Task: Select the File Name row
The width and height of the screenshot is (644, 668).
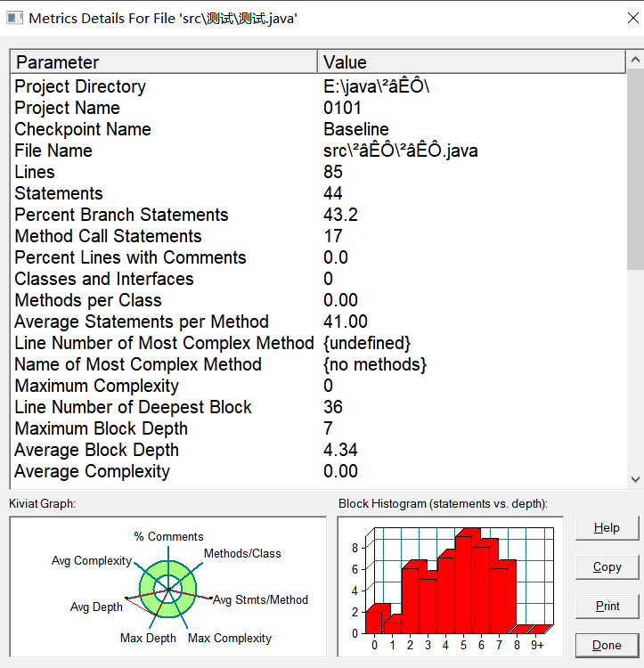Action: point(318,151)
